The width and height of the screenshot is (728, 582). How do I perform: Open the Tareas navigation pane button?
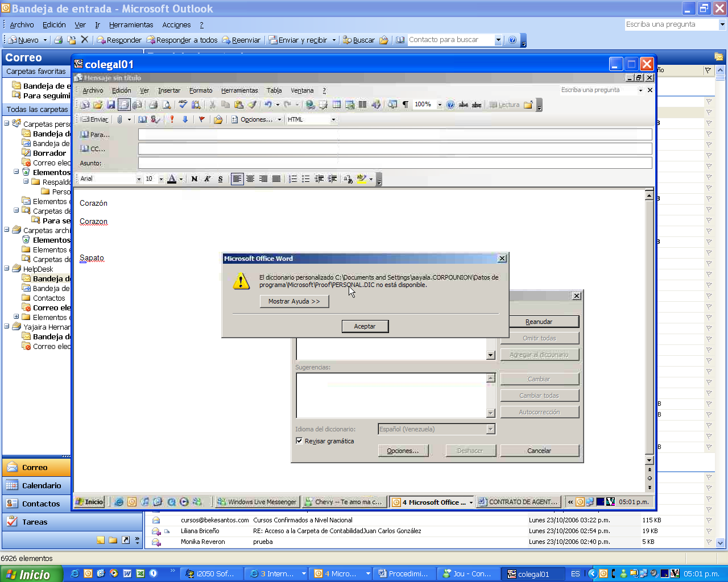tap(36, 522)
